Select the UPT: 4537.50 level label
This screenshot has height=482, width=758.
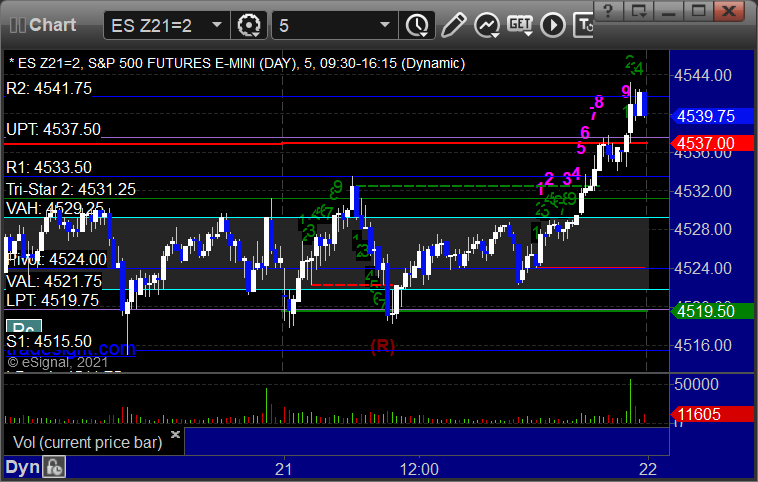(53, 130)
